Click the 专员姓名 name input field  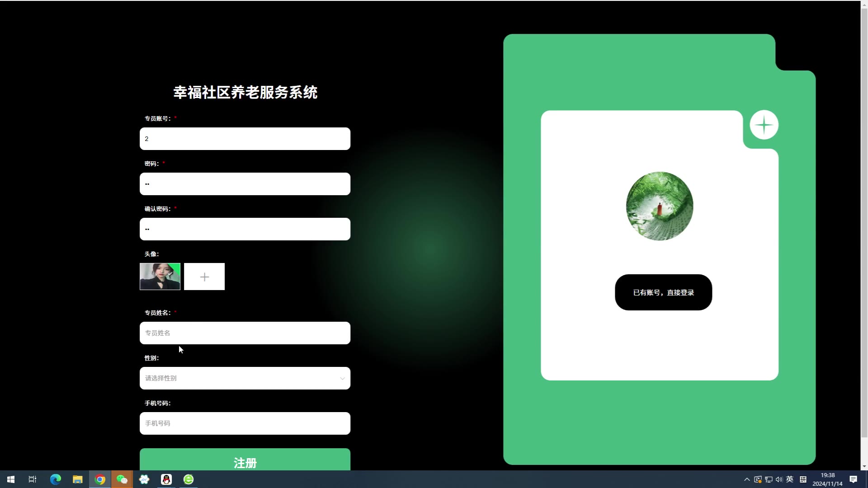pos(245,333)
